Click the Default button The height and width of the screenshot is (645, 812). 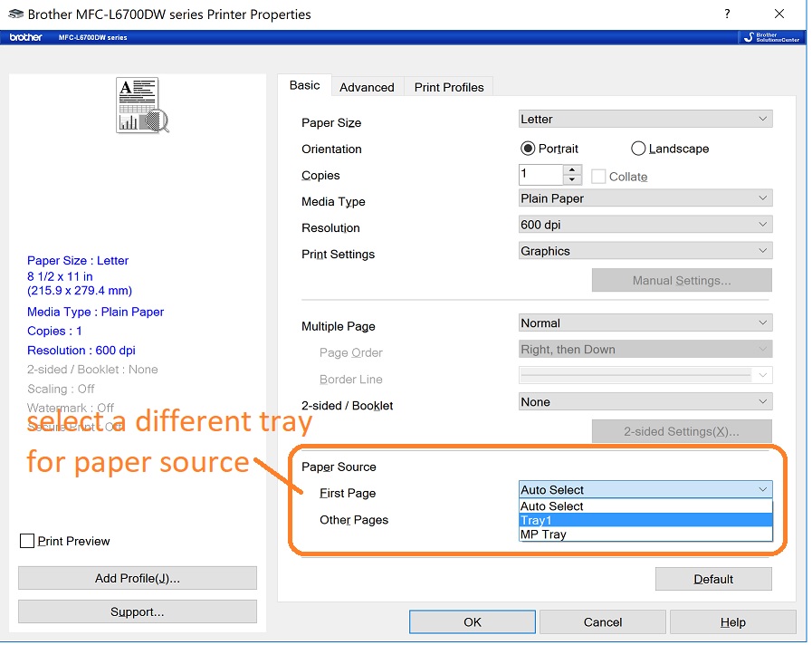713,579
